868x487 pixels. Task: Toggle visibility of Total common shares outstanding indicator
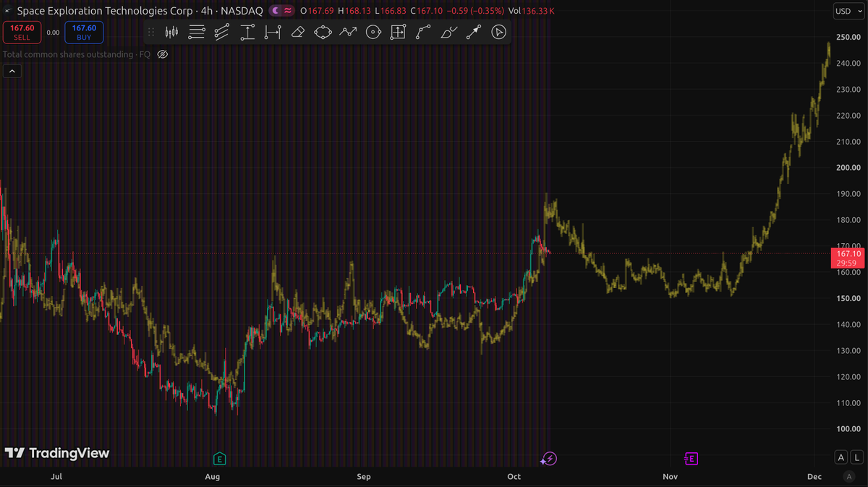click(163, 54)
